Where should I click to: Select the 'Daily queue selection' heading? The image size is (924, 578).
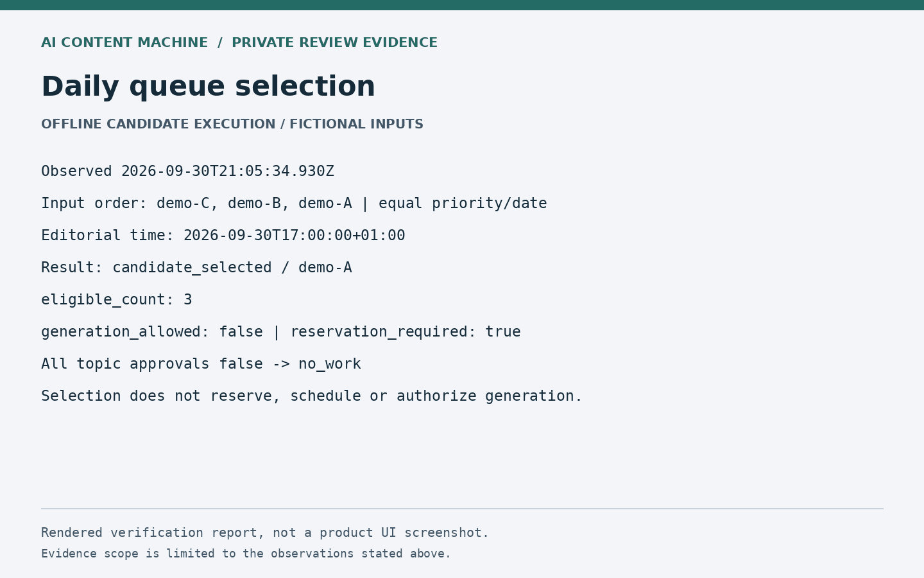[208, 87]
